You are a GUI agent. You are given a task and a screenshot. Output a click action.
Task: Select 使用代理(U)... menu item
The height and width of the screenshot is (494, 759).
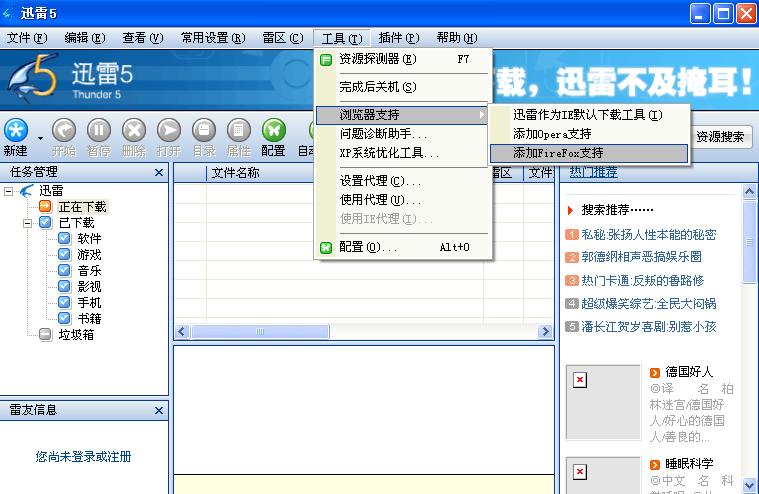click(403, 200)
